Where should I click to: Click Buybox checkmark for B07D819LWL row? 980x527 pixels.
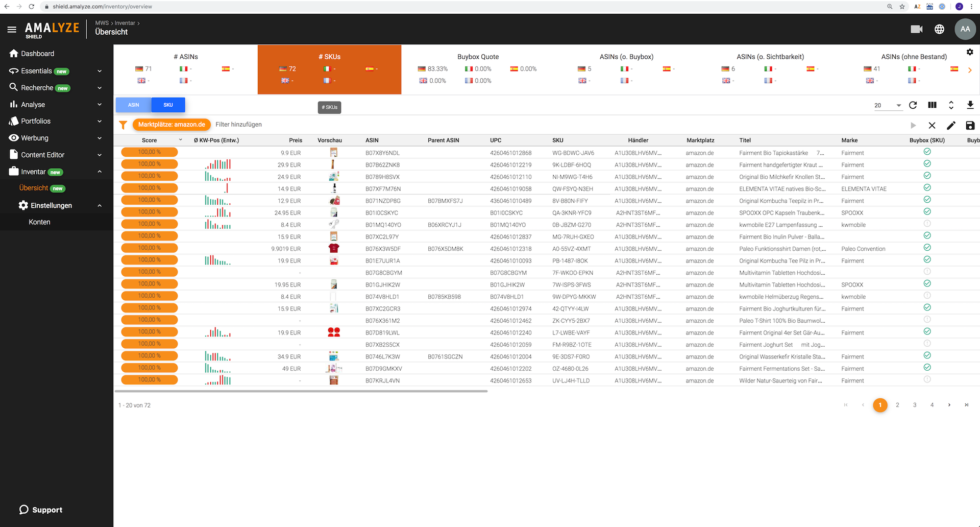click(927, 331)
